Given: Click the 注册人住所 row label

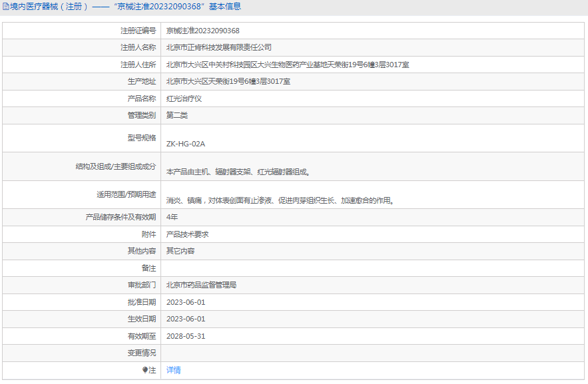Looking at the screenshot, I should (138, 65).
